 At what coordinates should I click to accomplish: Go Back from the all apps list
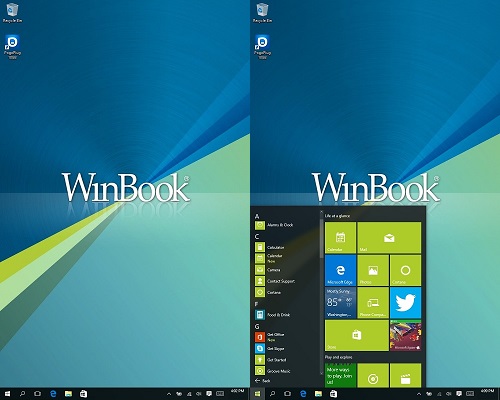tap(263, 380)
